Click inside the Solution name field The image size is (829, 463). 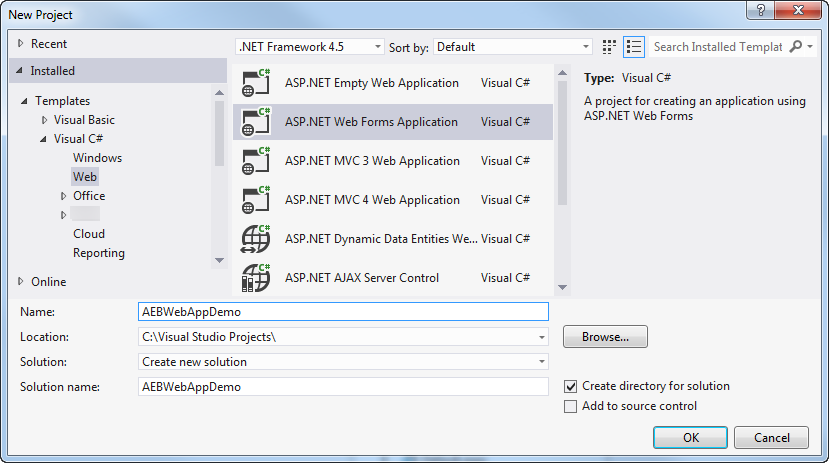(x=343, y=386)
